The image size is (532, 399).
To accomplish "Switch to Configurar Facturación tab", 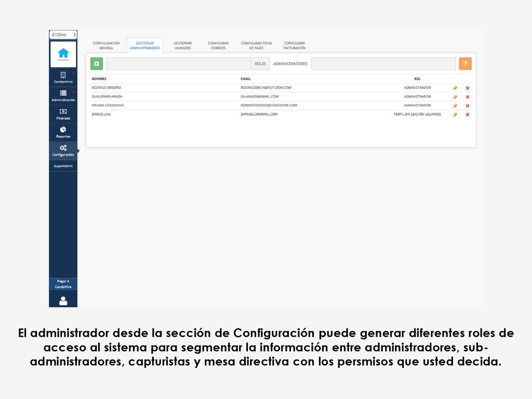I will [x=295, y=46].
